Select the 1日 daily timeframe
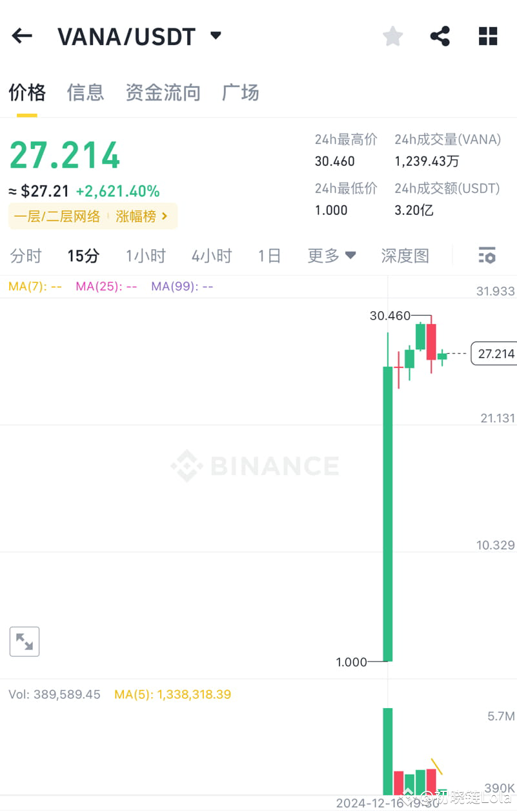Image resolution: width=517 pixels, height=812 pixels. (x=269, y=256)
